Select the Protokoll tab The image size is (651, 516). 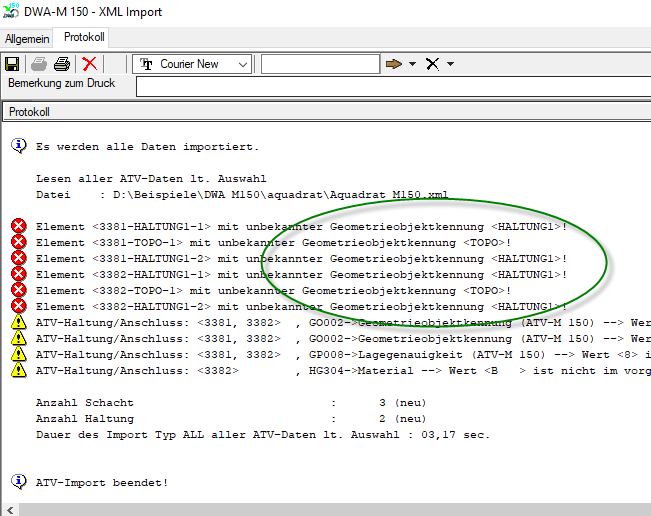click(x=84, y=37)
